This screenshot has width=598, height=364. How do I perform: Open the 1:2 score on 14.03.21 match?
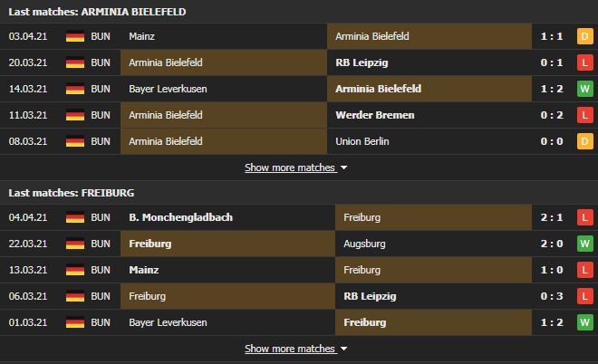click(x=552, y=89)
